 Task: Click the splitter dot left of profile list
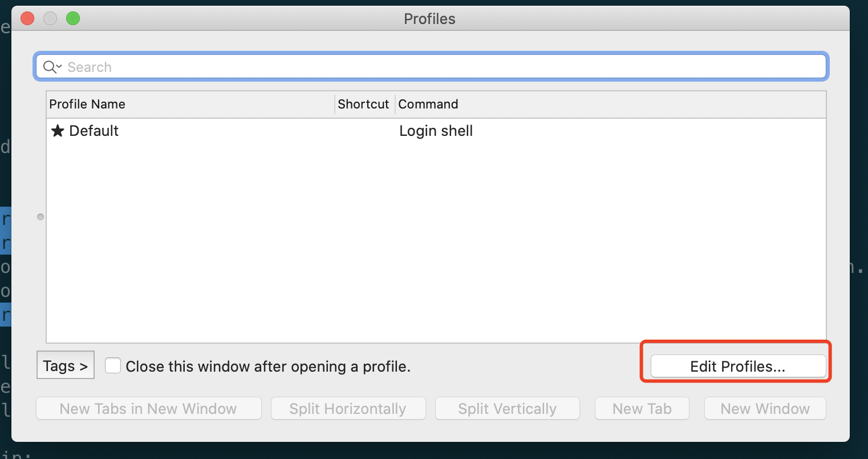pyautogui.click(x=40, y=217)
